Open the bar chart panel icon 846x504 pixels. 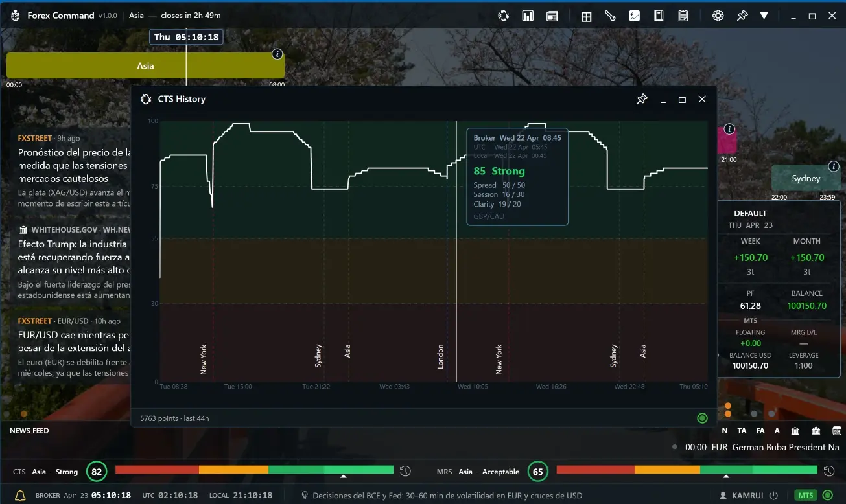[x=528, y=16]
